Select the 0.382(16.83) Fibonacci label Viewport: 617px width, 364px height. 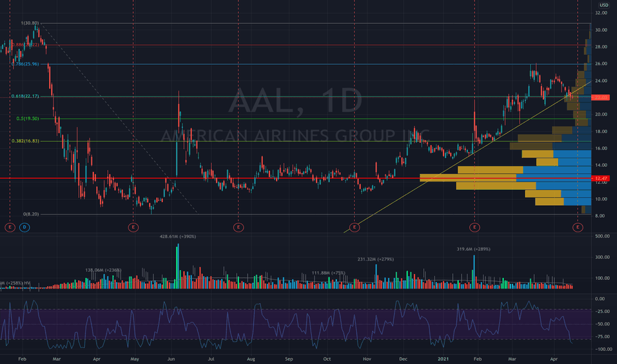pos(25,141)
